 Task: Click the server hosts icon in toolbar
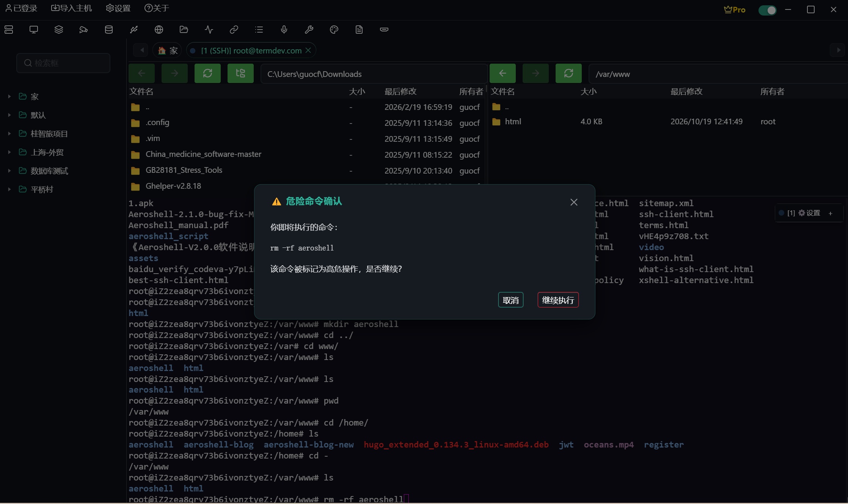pyautogui.click(x=9, y=30)
